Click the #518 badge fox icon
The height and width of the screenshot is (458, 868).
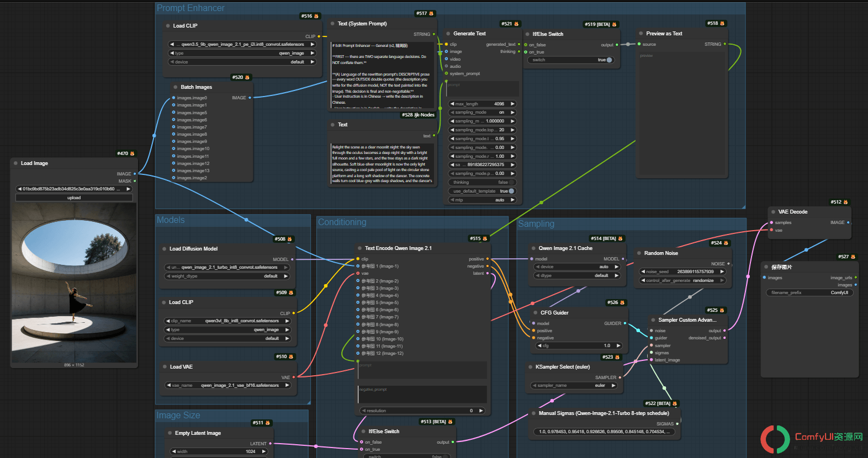click(x=722, y=23)
